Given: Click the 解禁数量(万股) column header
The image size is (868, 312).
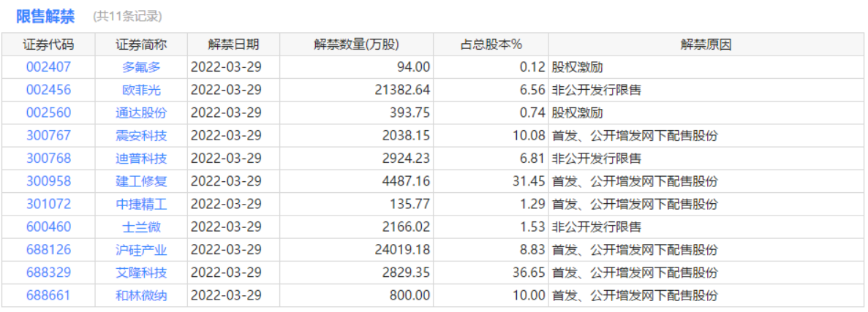Looking at the screenshot, I should (x=356, y=45).
